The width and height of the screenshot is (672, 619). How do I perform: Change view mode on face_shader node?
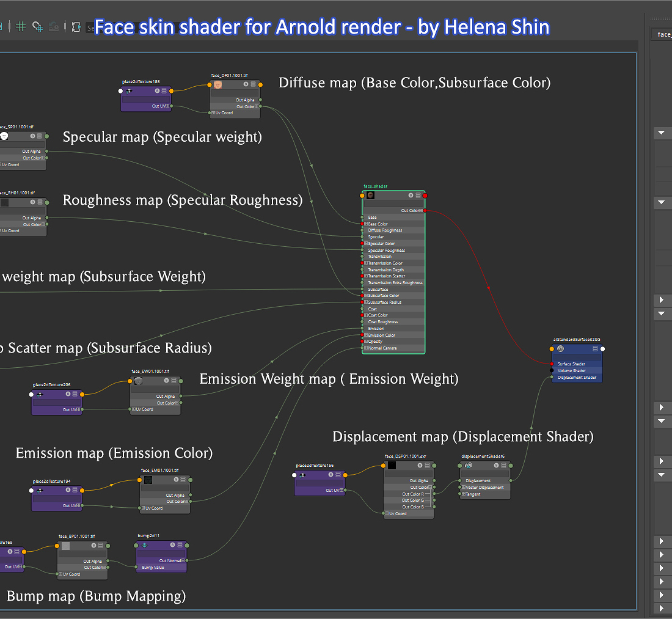click(x=418, y=196)
